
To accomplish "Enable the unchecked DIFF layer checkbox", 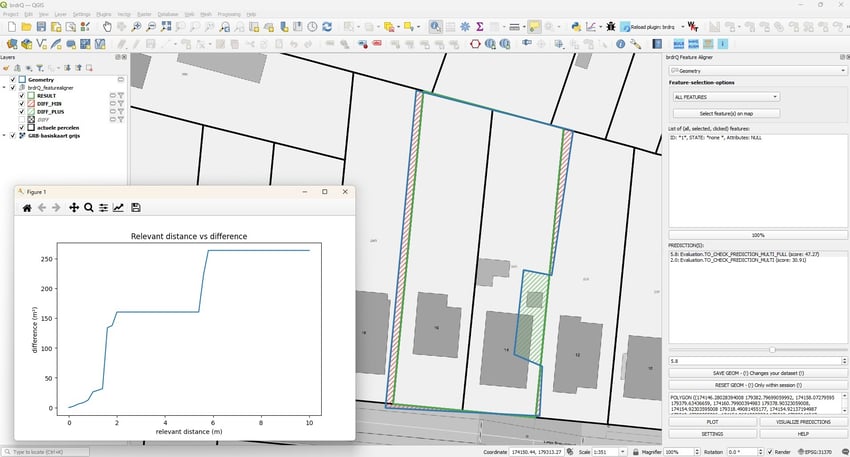I will click(22, 120).
